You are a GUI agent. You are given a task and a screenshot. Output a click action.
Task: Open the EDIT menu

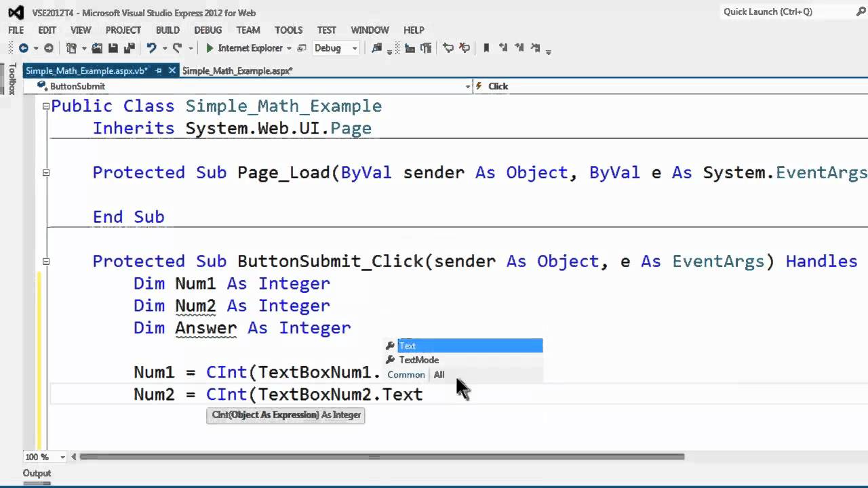pyautogui.click(x=47, y=30)
